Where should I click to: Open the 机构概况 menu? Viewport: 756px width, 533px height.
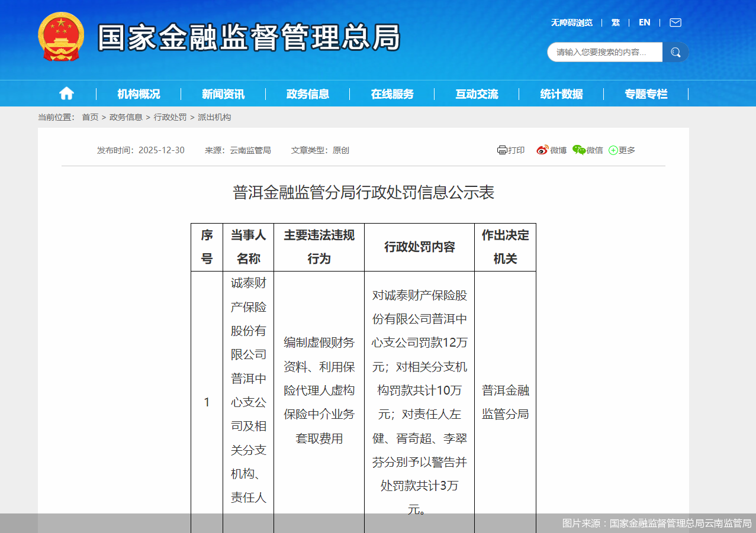138,93
